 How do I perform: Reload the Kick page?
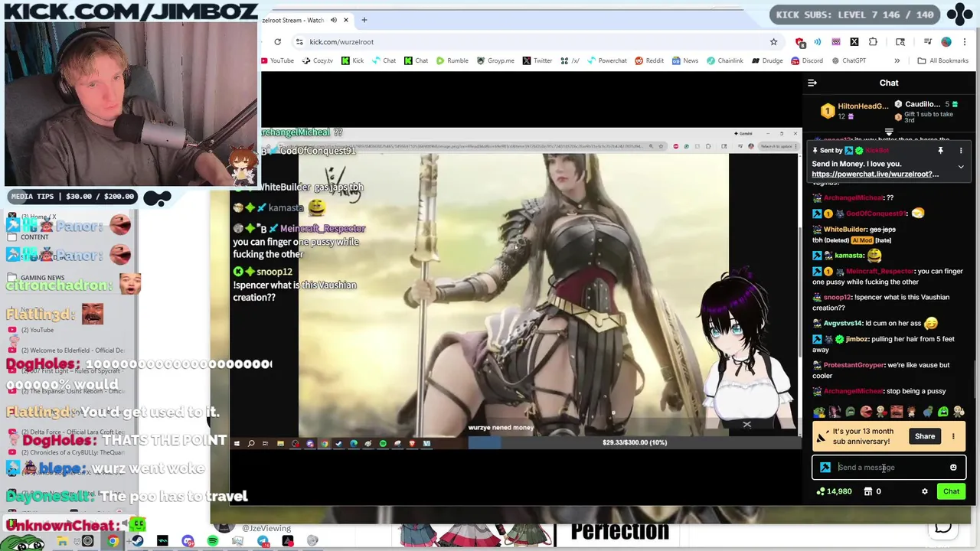(x=277, y=41)
